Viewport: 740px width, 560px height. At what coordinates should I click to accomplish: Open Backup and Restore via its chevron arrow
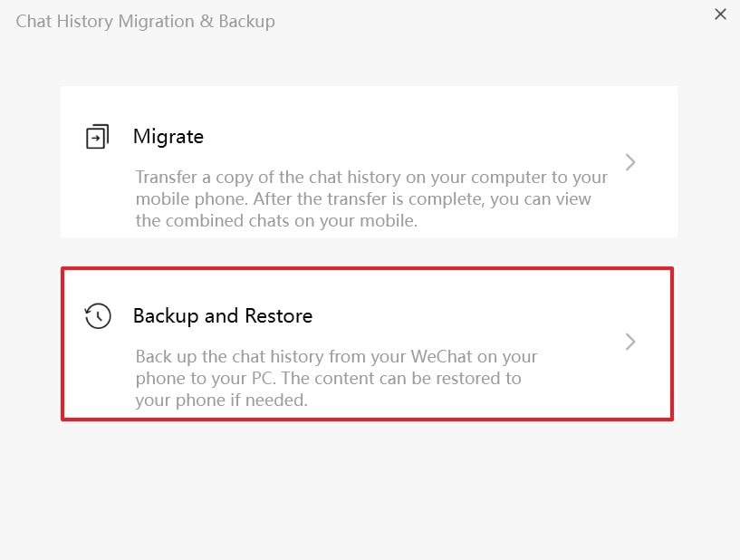(x=630, y=342)
